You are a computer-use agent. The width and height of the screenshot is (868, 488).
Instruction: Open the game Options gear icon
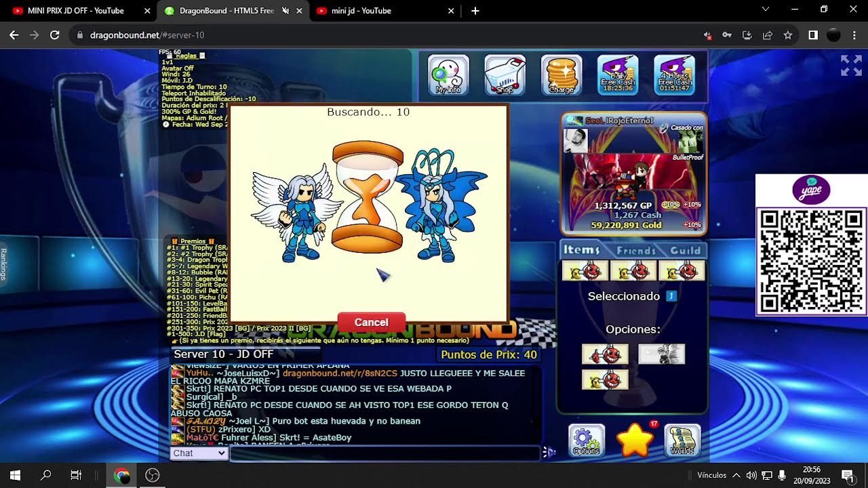587,441
